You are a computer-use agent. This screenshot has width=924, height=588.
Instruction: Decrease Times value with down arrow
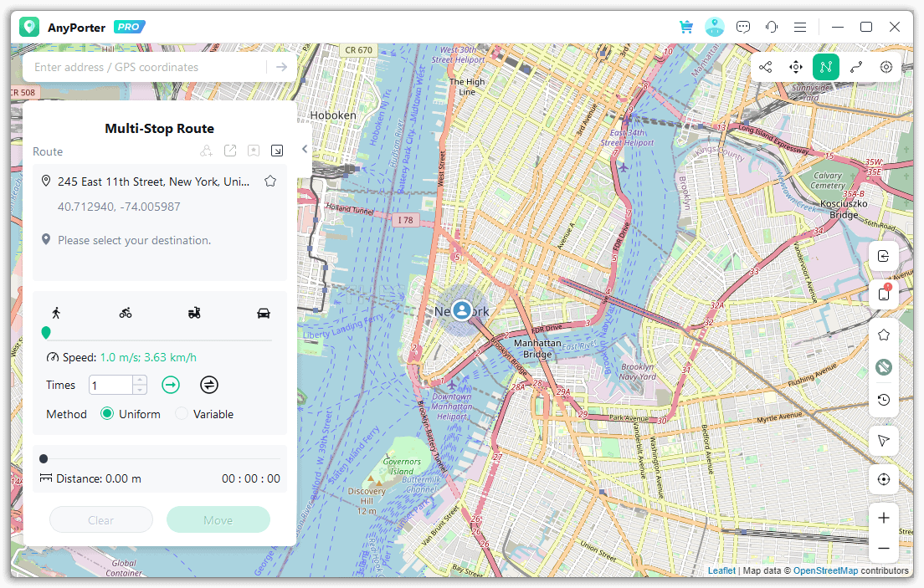[x=140, y=390]
